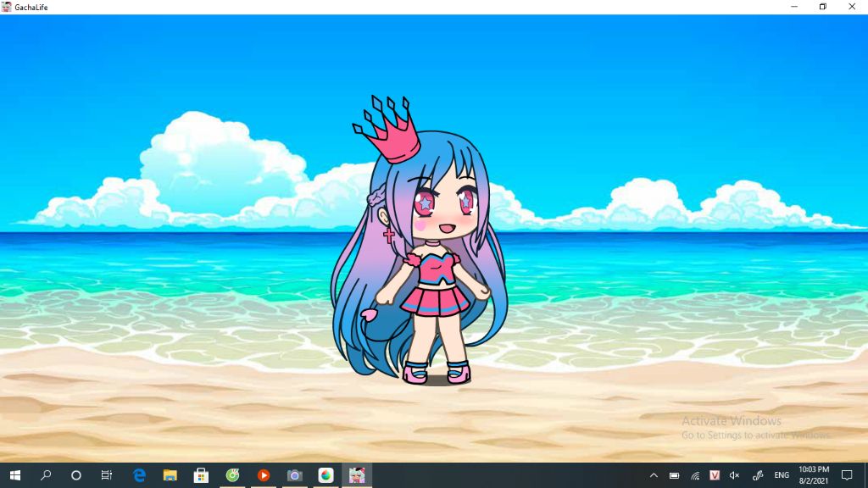Close the GachaLife window

coord(852,7)
